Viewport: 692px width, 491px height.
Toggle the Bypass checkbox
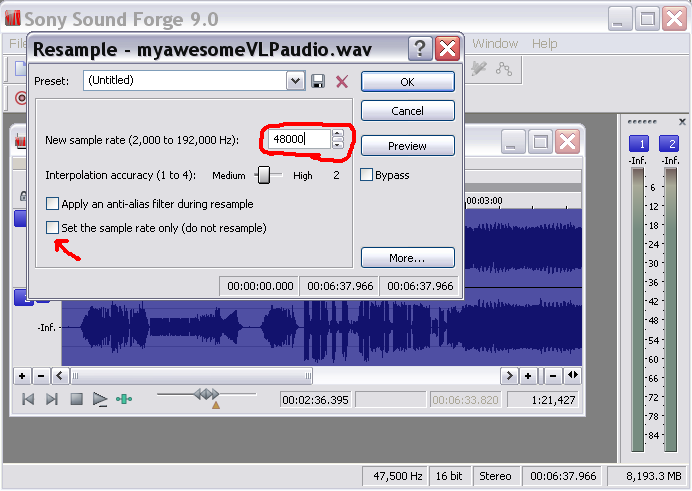(366, 175)
